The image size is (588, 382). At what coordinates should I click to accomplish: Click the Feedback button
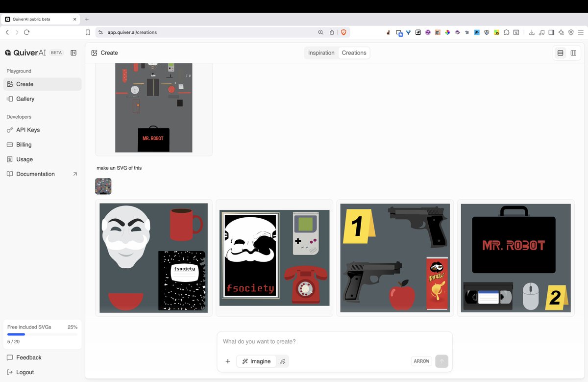pyautogui.click(x=42, y=357)
